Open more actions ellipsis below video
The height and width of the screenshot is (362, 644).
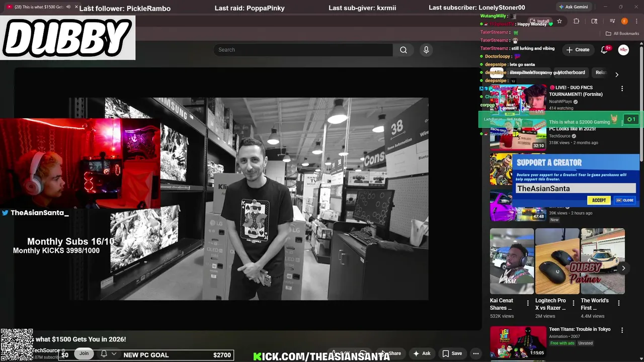tap(475, 353)
